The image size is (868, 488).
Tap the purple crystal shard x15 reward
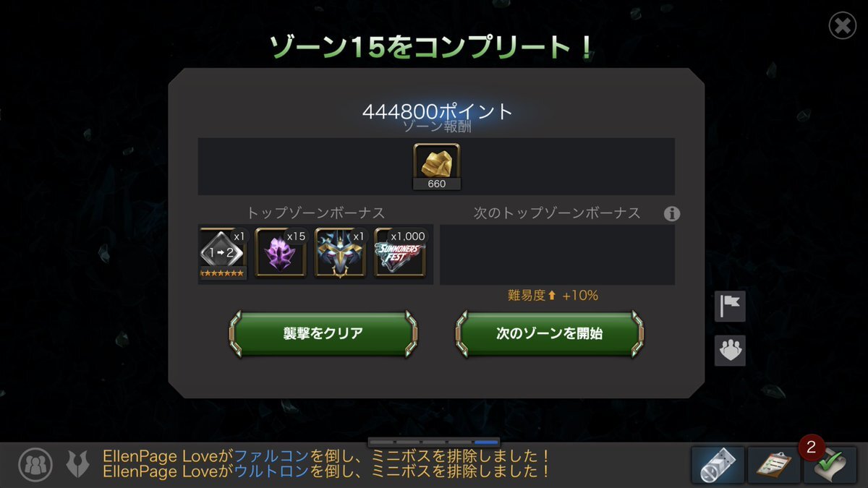pyautogui.click(x=281, y=252)
